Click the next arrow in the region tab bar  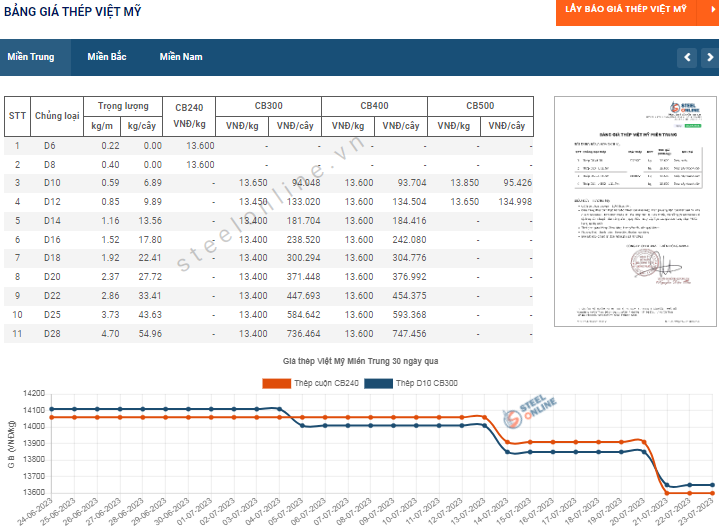tap(710, 57)
